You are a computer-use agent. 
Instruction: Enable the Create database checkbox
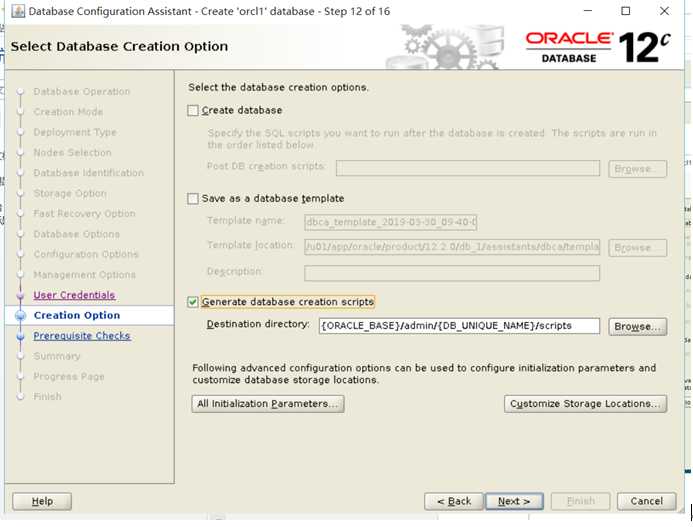(193, 110)
